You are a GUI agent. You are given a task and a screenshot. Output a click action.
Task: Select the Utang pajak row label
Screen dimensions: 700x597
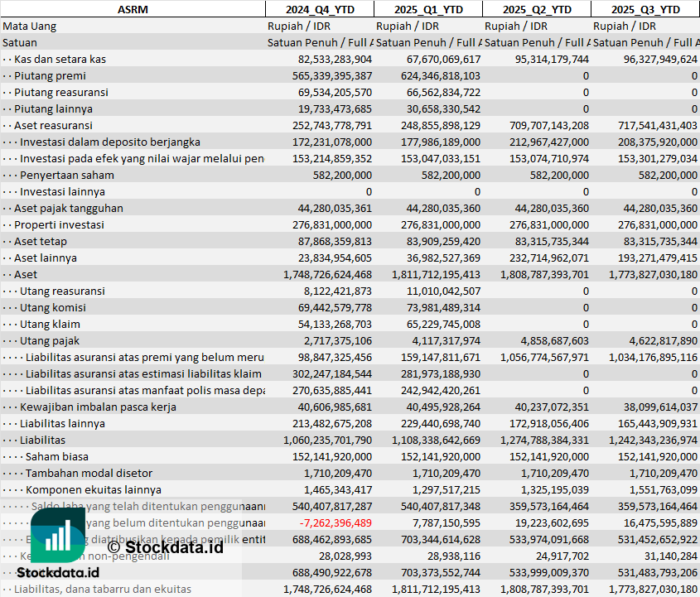point(51,340)
